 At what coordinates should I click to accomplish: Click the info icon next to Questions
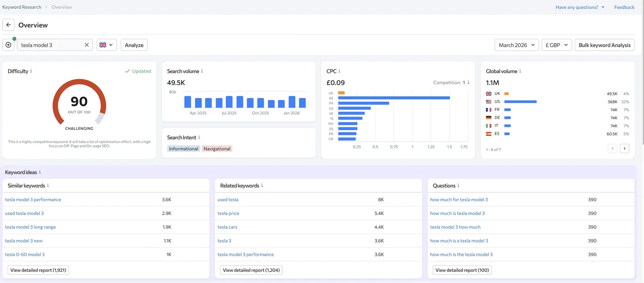pos(458,185)
